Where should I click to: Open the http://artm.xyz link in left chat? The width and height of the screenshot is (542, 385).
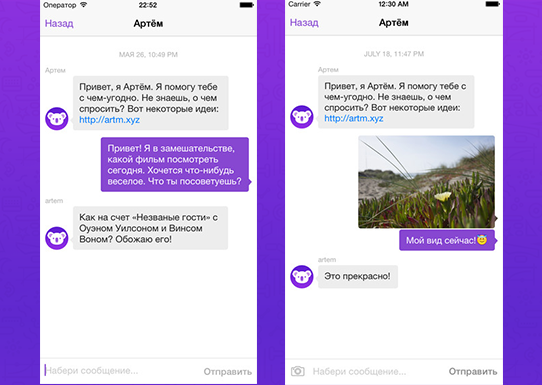tap(109, 120)
